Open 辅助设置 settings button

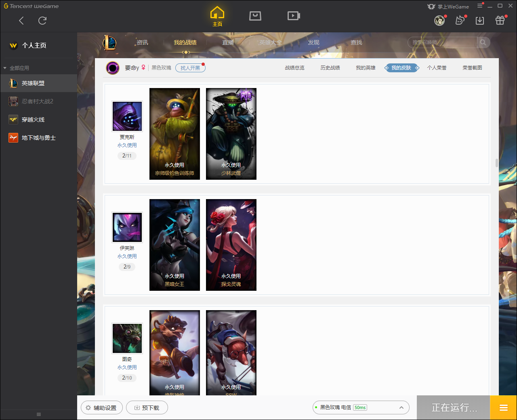coord(101,408)
